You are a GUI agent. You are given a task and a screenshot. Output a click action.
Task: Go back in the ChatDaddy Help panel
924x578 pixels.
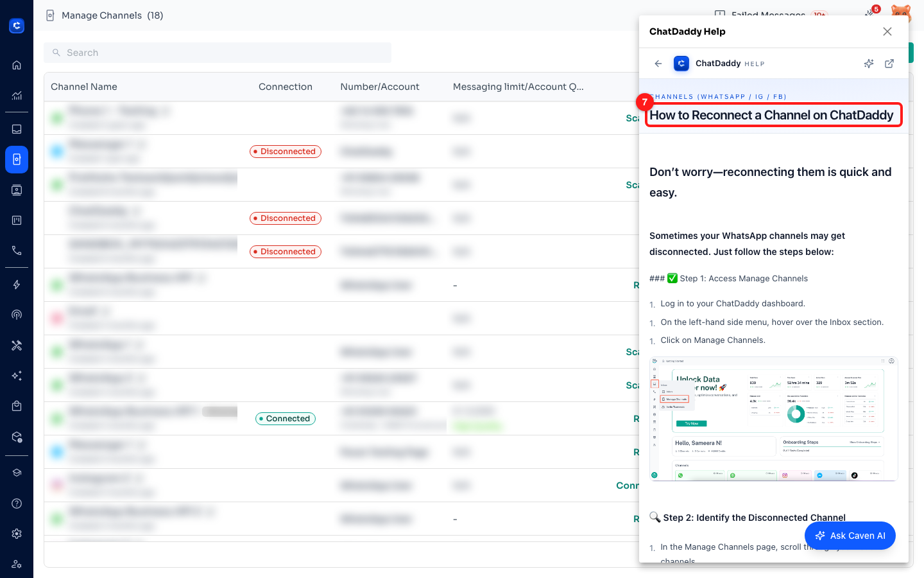[658, 64]
